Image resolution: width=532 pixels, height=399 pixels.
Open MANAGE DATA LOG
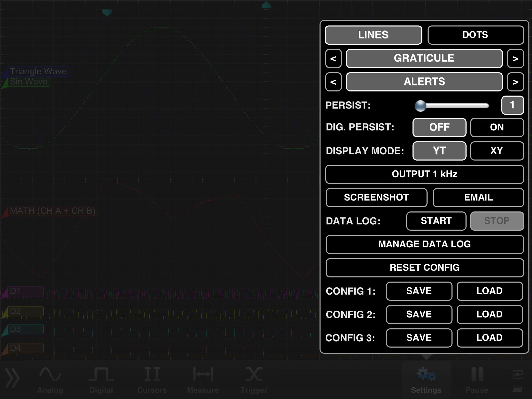pyautogui.click(x=425, y=244)
